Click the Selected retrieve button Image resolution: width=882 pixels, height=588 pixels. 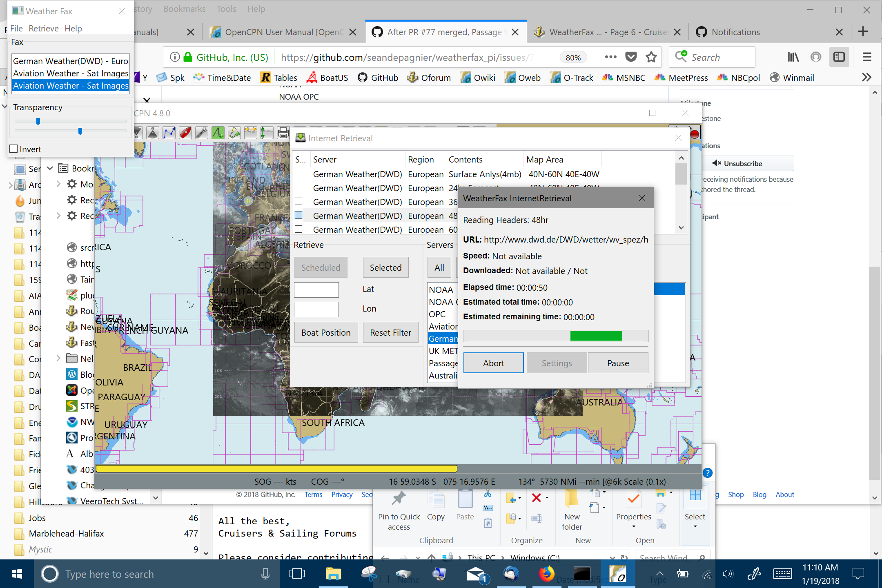385,267
